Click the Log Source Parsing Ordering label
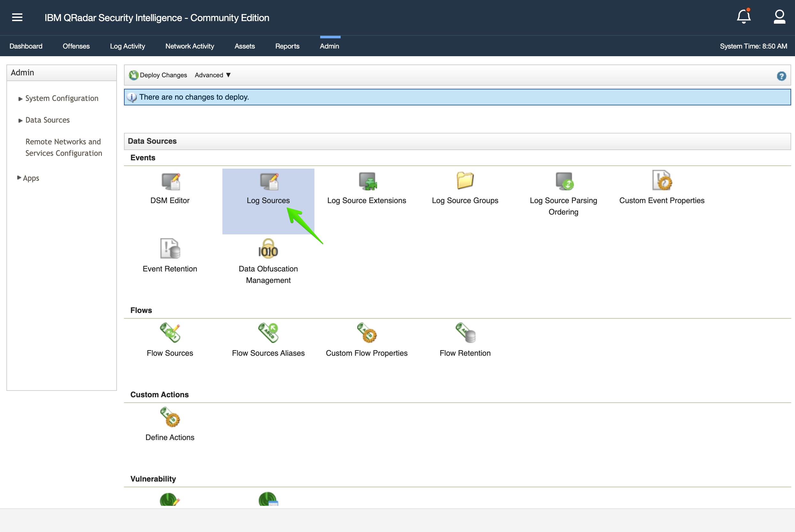Viewport: 795px width, 532px height. point(563,206)
